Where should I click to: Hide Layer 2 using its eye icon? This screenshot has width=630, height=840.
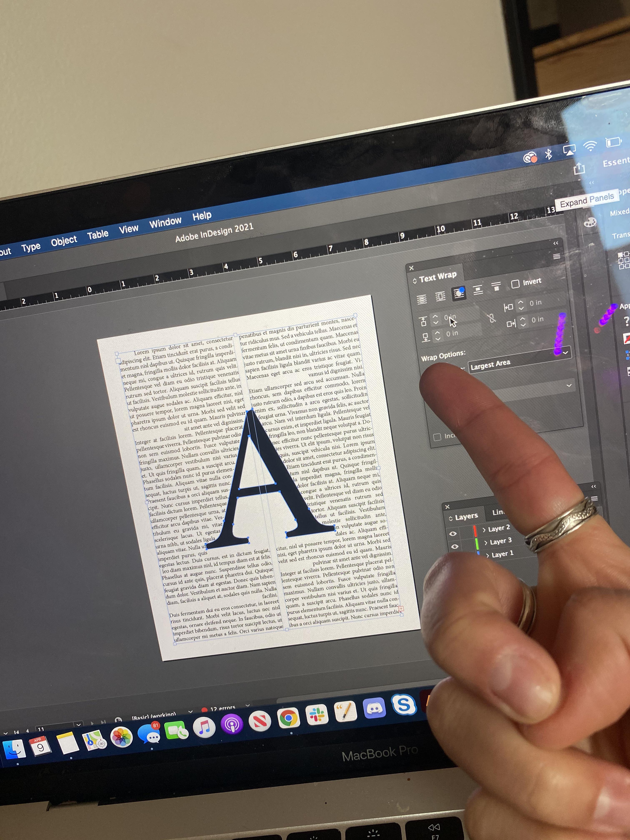tap(453, 534)
